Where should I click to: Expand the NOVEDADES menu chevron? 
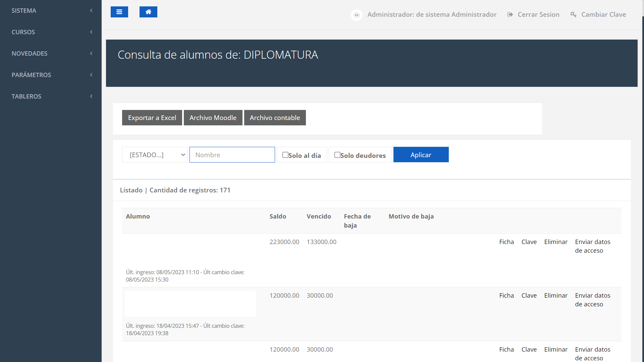click(91, 54)
